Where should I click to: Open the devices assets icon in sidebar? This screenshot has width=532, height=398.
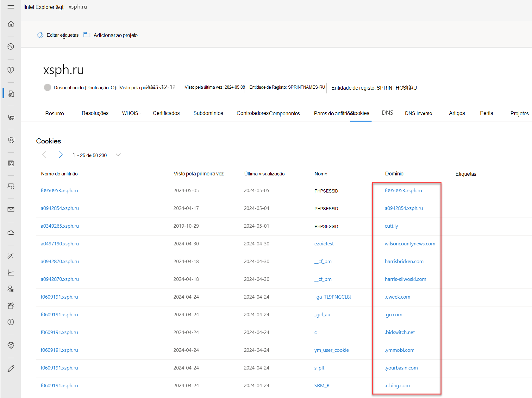coord(11,117)
